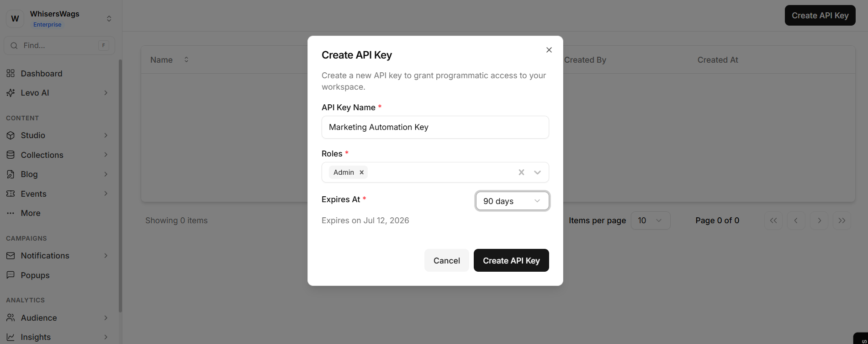Click the Popups chat bubble icon
The image size is (868, 344).
click(11, 275)
